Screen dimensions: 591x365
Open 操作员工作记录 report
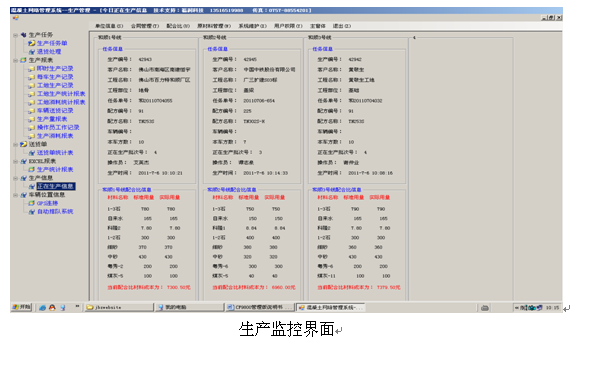(x=58, y=127)
